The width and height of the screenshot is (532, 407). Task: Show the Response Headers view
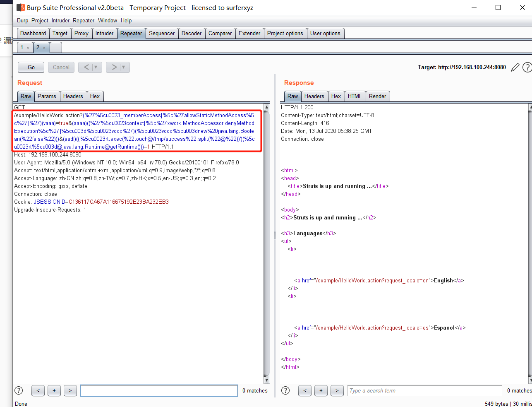pos(314,96)
